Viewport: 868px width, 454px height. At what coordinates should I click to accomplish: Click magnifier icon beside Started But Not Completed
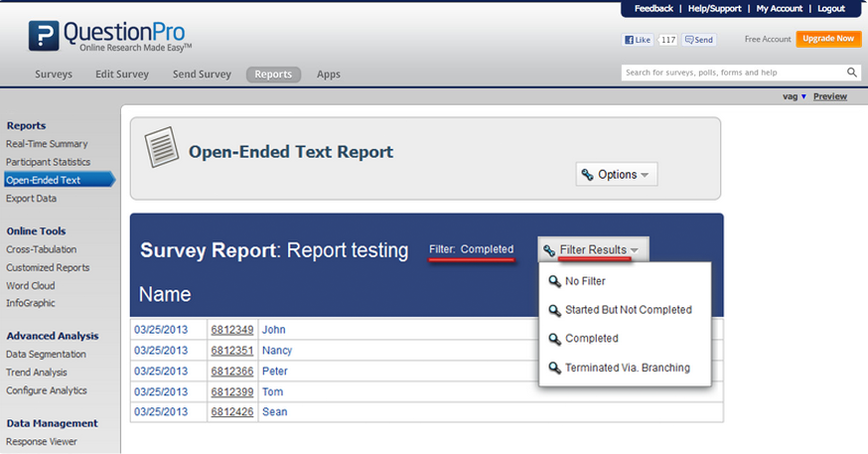tap(555, 310)
